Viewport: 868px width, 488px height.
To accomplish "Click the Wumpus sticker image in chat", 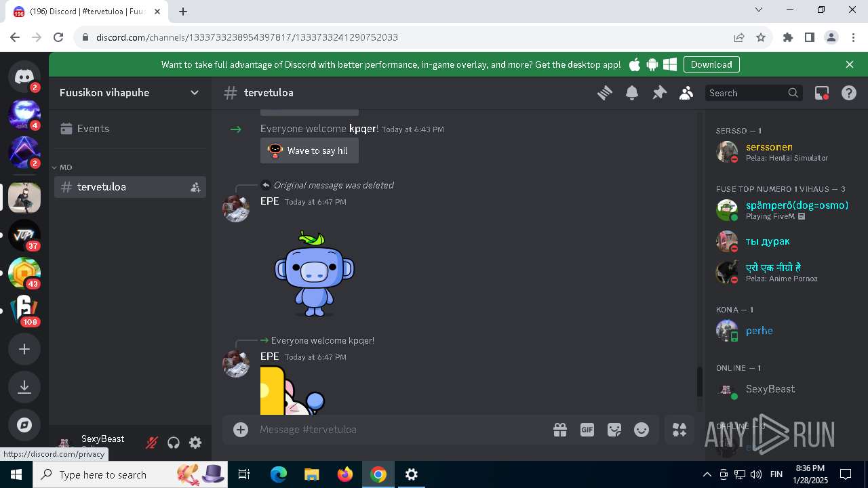I will click(315, 274).
